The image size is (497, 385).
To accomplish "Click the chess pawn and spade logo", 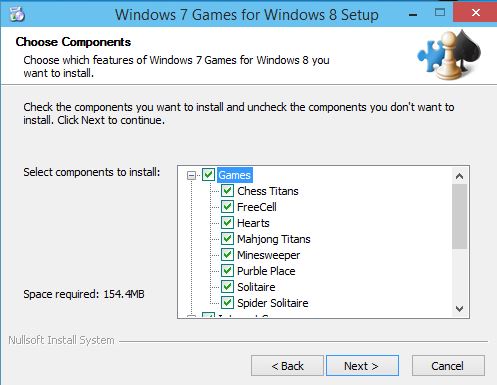I will [449, 55].
